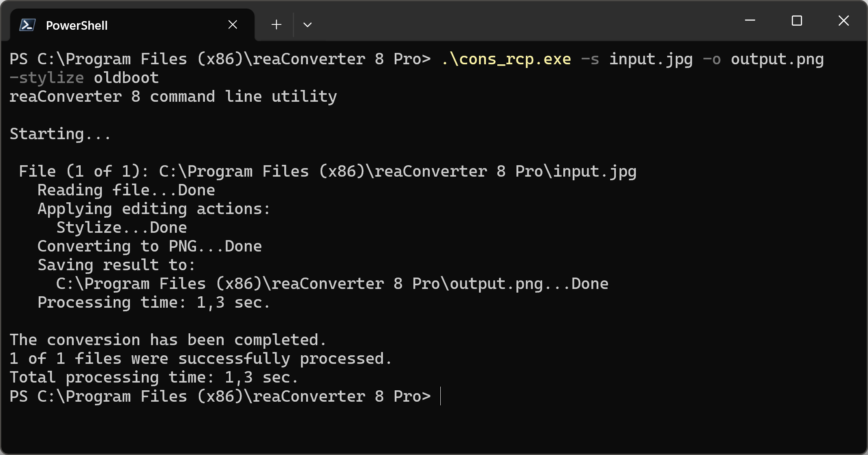Click the "Converting to PNG...Done" line

point(149,247)
